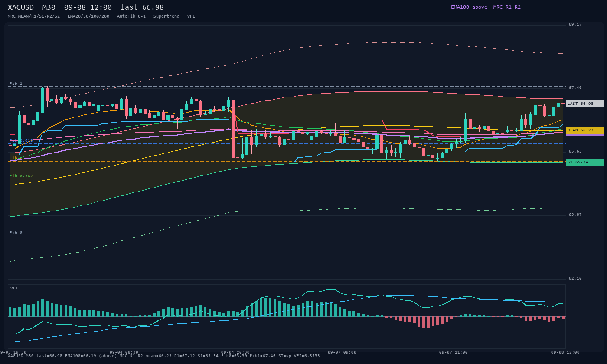Click the 65.63 price axis label
The height and width of the screenshot is (364, 607).
[575, 151]
